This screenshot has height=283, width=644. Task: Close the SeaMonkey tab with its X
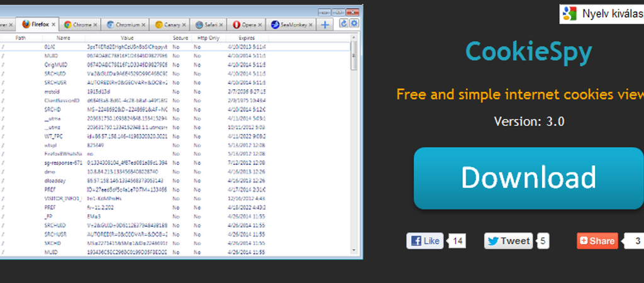click(312, 25)
